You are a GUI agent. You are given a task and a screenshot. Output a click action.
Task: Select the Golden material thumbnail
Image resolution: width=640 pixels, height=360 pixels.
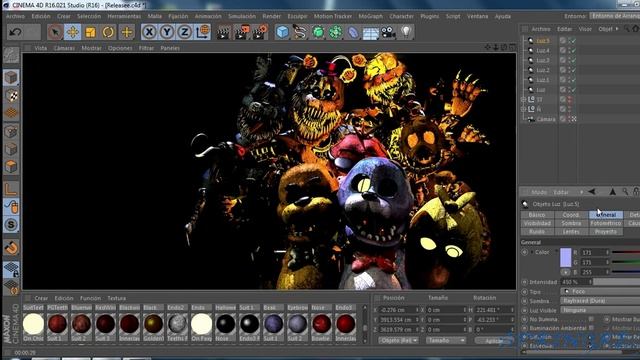coord(153,324)
